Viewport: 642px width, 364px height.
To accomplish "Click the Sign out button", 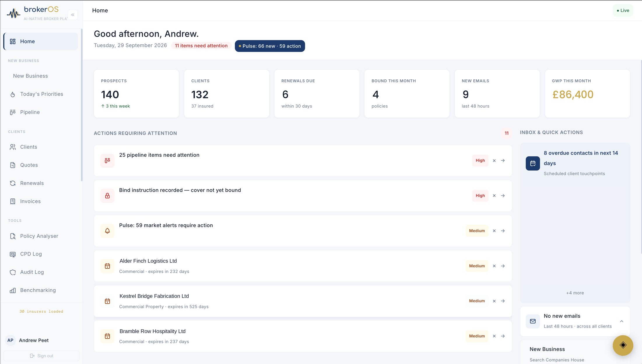I will point(41,356).
